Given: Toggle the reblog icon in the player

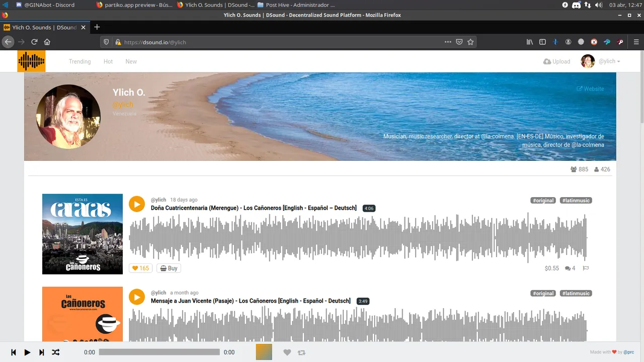Looking at the screenshot, I should [x=301, y=352].
